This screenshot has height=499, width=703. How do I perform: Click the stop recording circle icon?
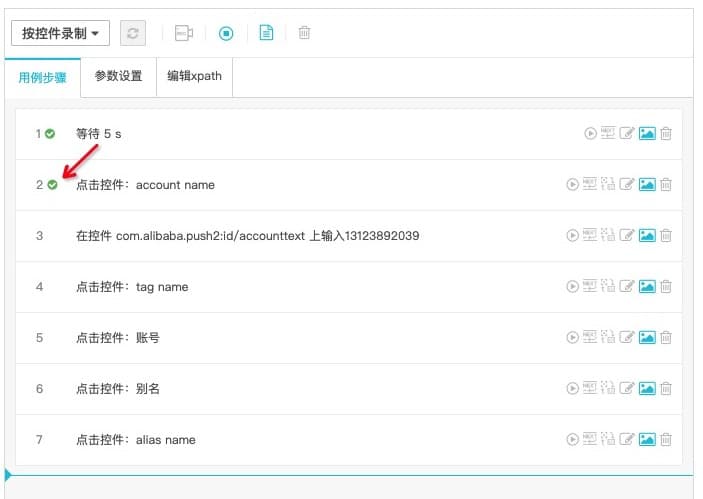click(x=226, y=33)
